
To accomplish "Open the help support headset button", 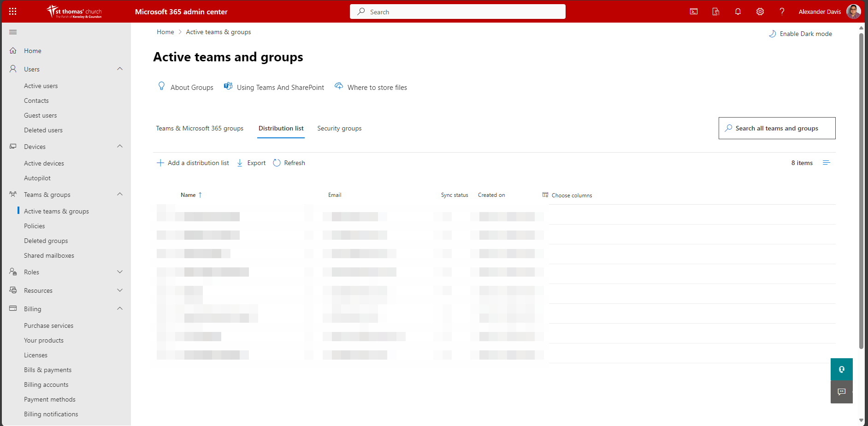I will (x=842, y=369).
